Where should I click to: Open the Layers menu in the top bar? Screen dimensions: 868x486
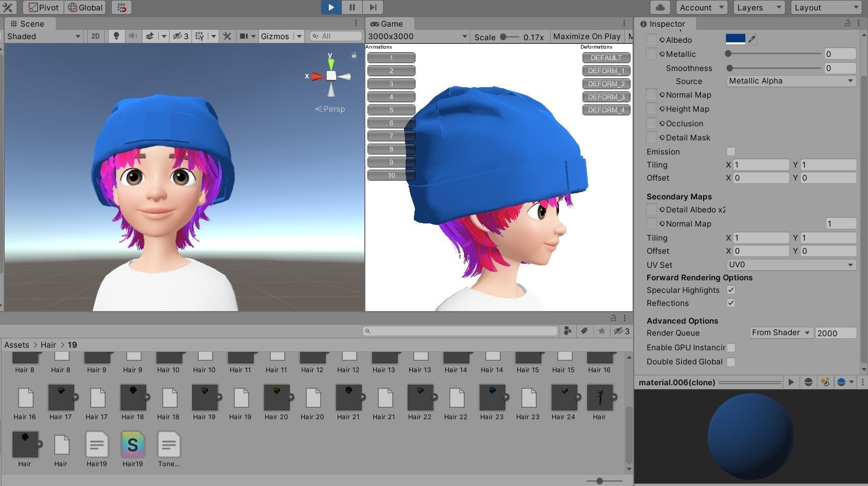[x=758, y=7]
